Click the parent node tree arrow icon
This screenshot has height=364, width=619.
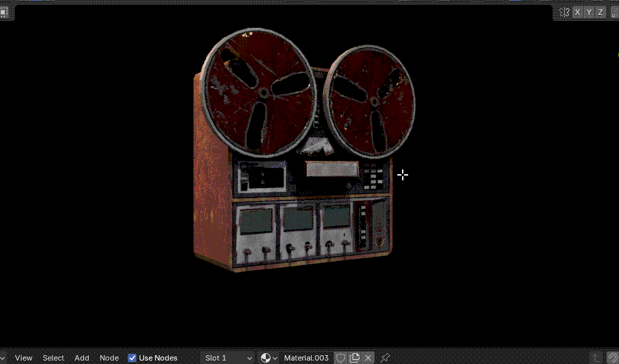[x=595, y=358]
